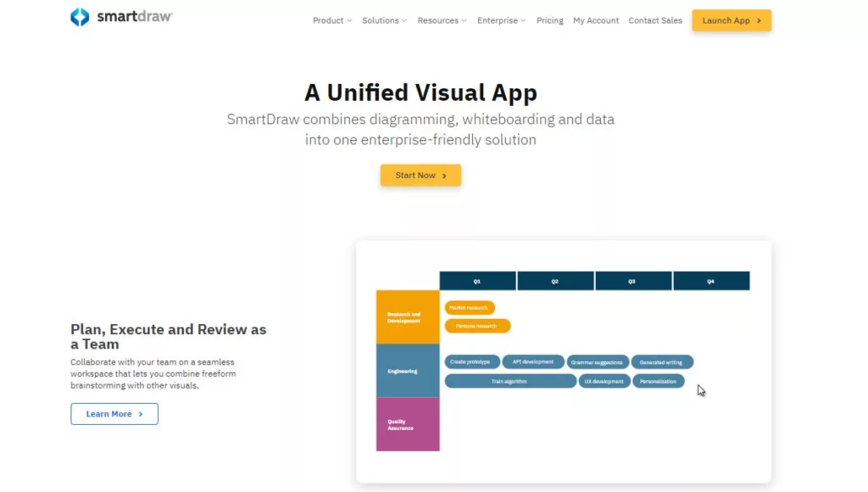Screen dimensions: 868x492
Task: Click the purple Quality Assurance row block
Action: pyautogui.click(x=408, y=424)
